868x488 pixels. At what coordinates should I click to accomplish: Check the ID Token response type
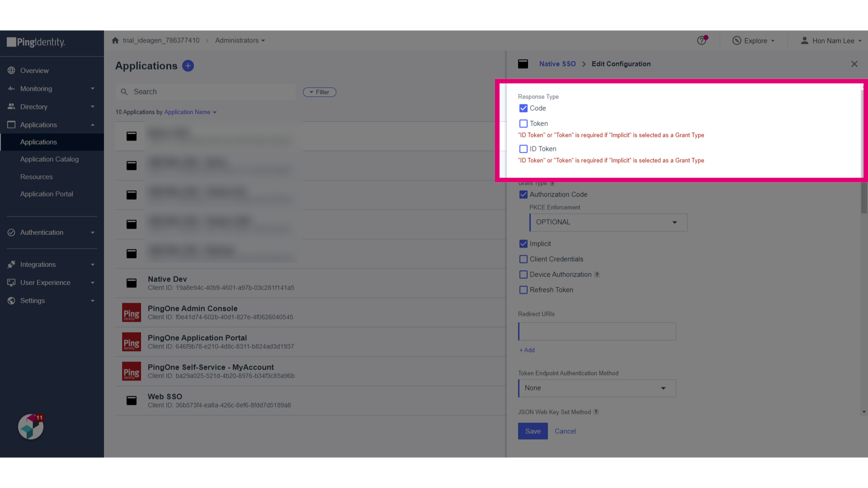pos(524,149)
